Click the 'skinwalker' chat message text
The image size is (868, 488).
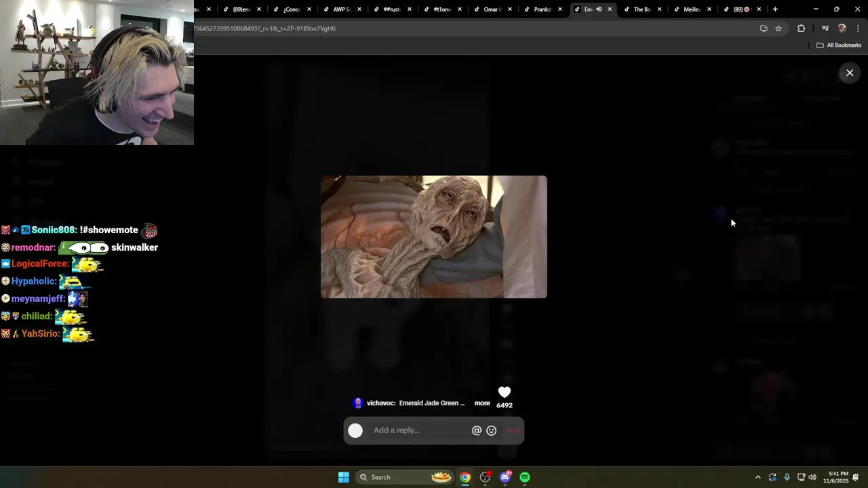pos(134,248)
